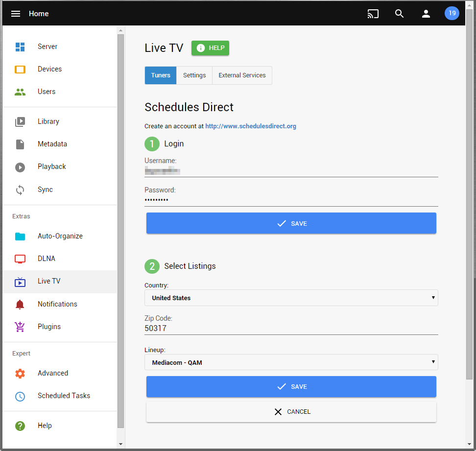The image size is (476, 451).
Task: Open the Country dropdown
Action: (291, 298)
